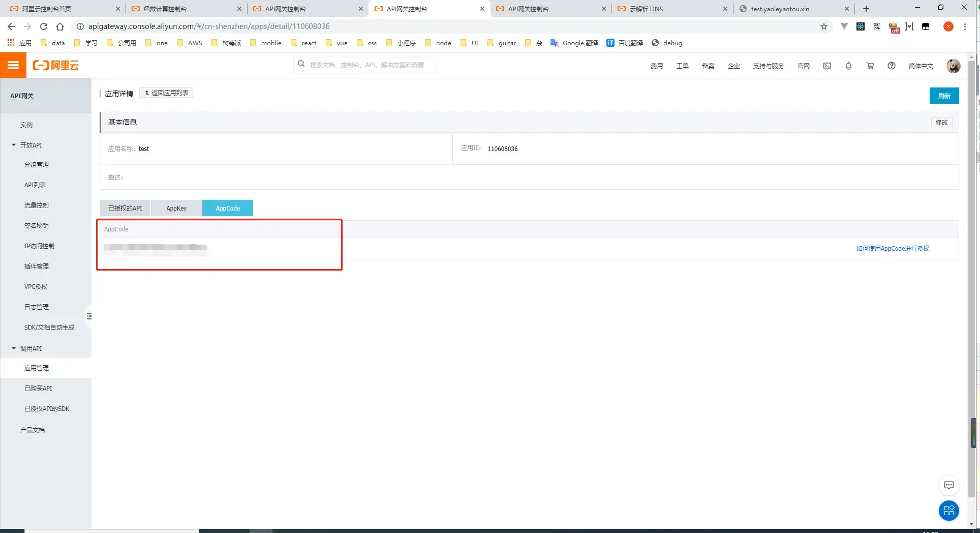Viewport: 980px width, 533px height.
Task: Open the 如何使用AppCode进行授权 link
Action: tap(892, 248)
